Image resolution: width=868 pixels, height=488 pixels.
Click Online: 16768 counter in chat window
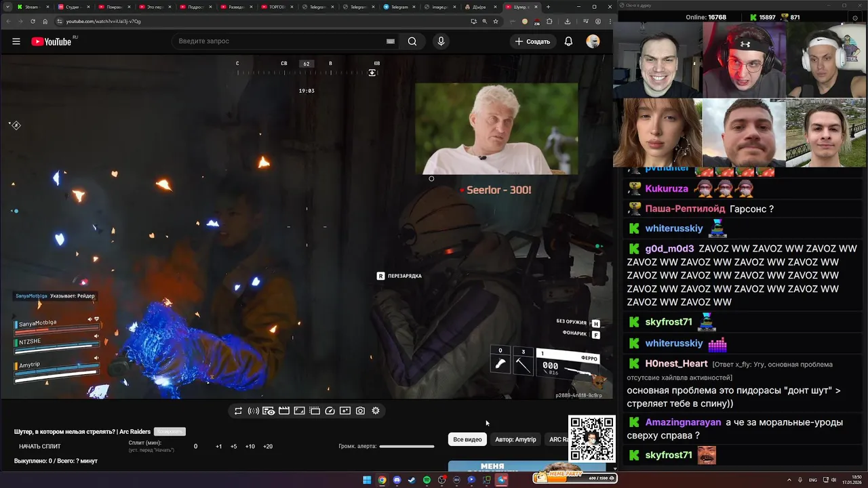click(706, 17)
